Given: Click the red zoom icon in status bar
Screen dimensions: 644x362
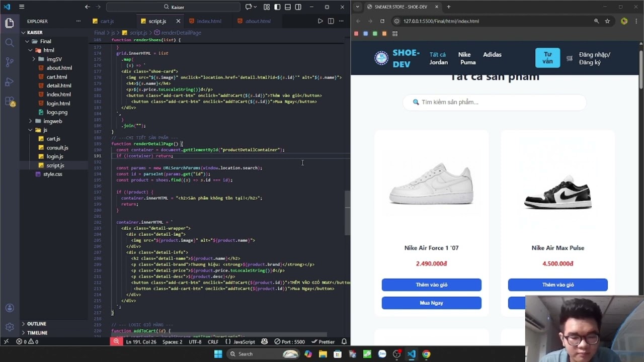Looking at the screenshot, I should pos(116,341).
